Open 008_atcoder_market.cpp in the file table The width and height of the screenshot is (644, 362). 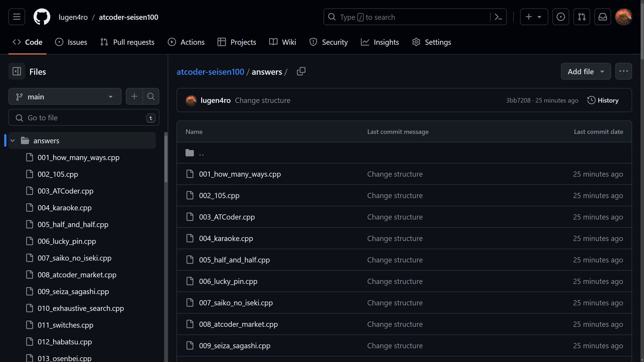click(x=238, y=324)
